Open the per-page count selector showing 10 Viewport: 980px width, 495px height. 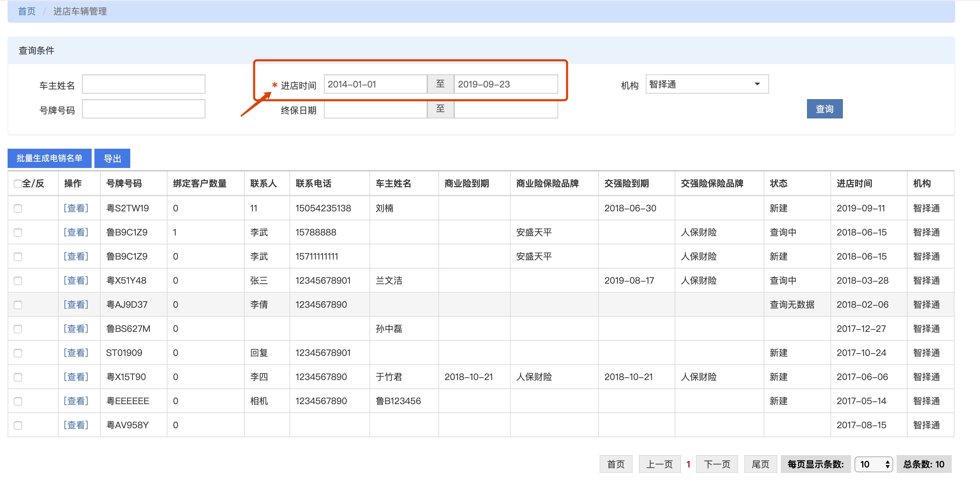(x=874, y=464)
